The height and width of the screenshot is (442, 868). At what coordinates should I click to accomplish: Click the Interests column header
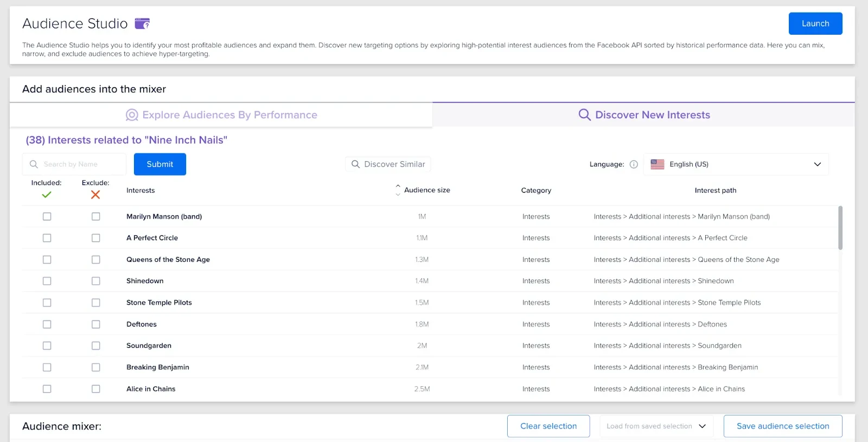coord(141,190)
